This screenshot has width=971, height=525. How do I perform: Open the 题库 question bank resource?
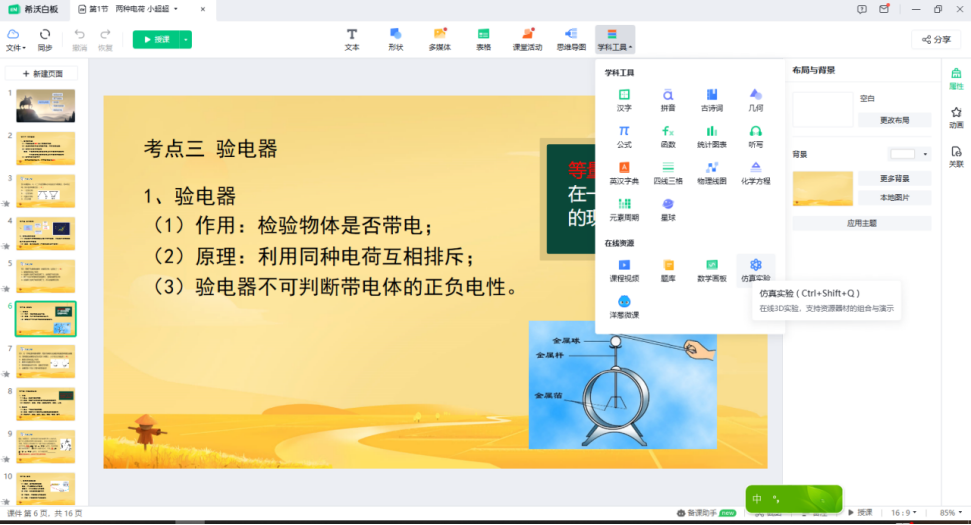(x=667, y=269)
